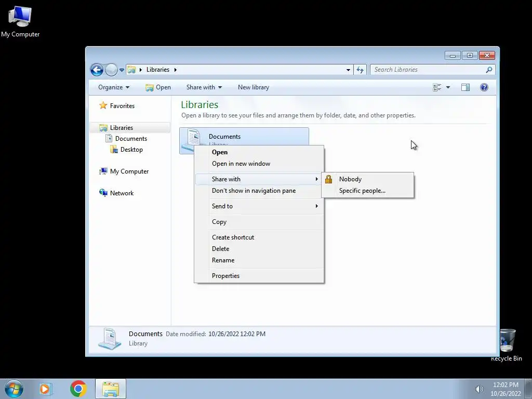Expand the Share with submenu arrow
Screen dimensions: 532x399
click(316, 179)
